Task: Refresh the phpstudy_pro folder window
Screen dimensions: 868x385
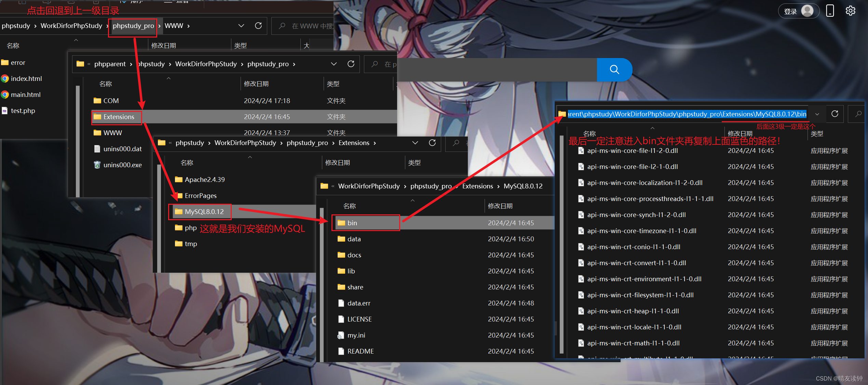Action: (x=351, y=64)
